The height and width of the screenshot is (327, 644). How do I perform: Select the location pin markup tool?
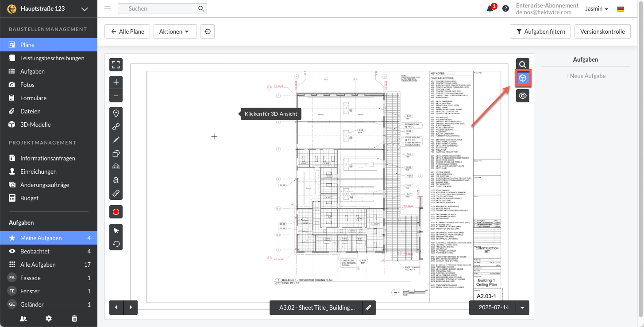(x=116, y=113)
